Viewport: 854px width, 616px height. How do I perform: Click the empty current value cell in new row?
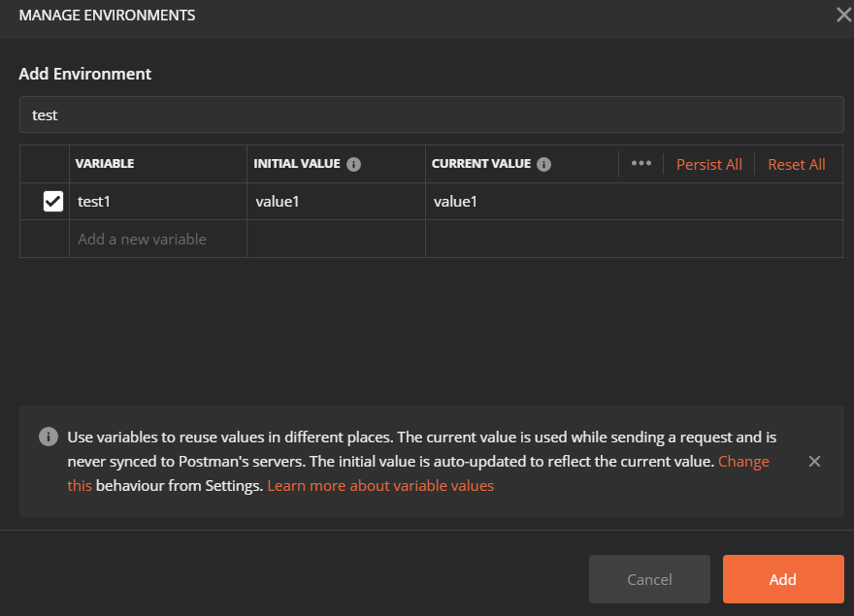click(x=633, y=239)
